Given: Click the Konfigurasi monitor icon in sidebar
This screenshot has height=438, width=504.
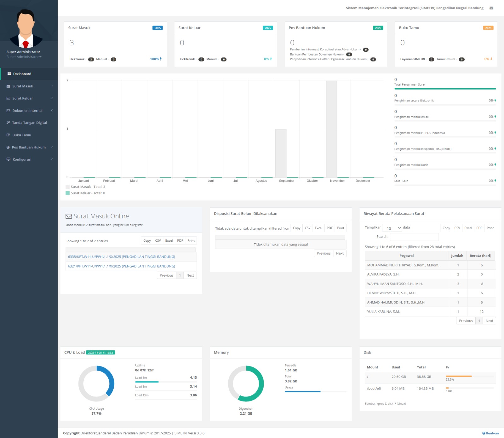Looking at the screenshot, I should coord(9,159).
